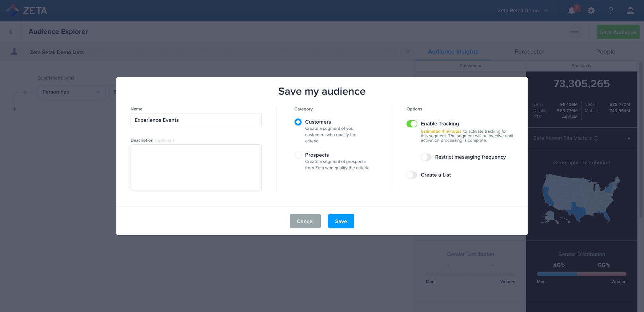The image size is (644, 312).
Task: Click into the Description text area
Action: (196, 168)
